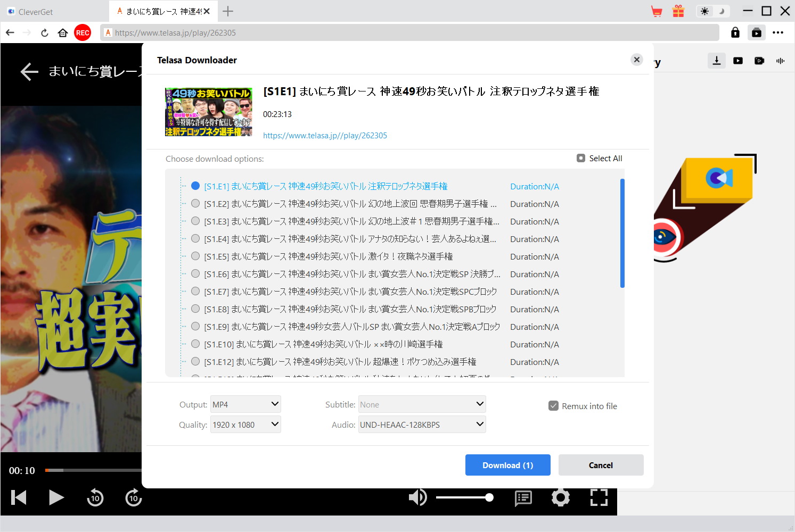Open the video library icon beside lock
This screenshot has width=795, height=532.
click(x=757, y=32)
